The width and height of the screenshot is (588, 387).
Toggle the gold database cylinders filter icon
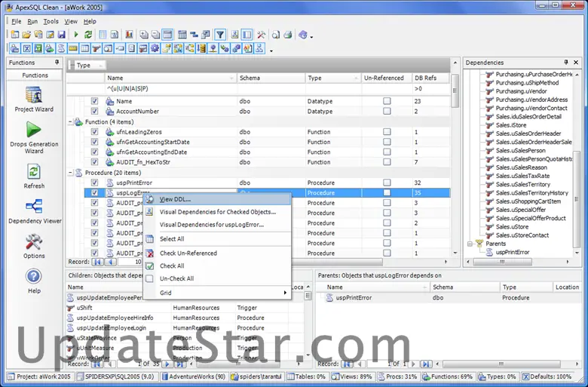pyautogui.click(x=201, y=48)
